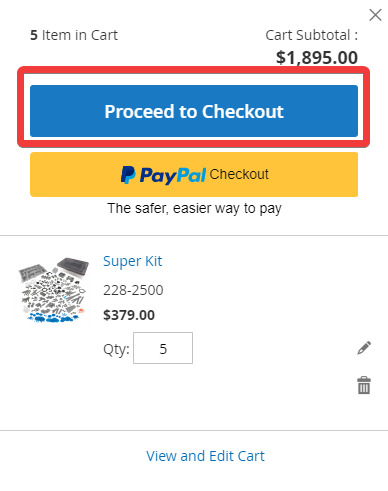This screenshot has height=491, width=388.
Task: Click the '5 Item in Cart' text
Action: click(x=74, y=35)
